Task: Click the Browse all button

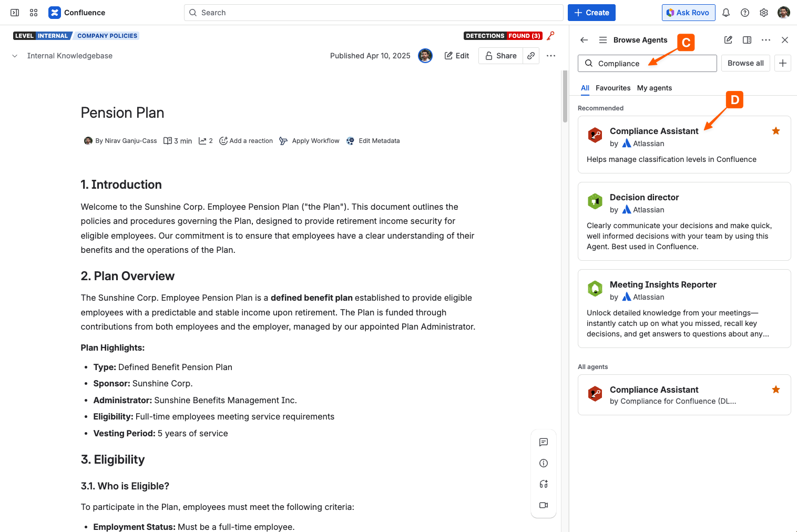Action: pyautogui.click(x=745, y=63)
